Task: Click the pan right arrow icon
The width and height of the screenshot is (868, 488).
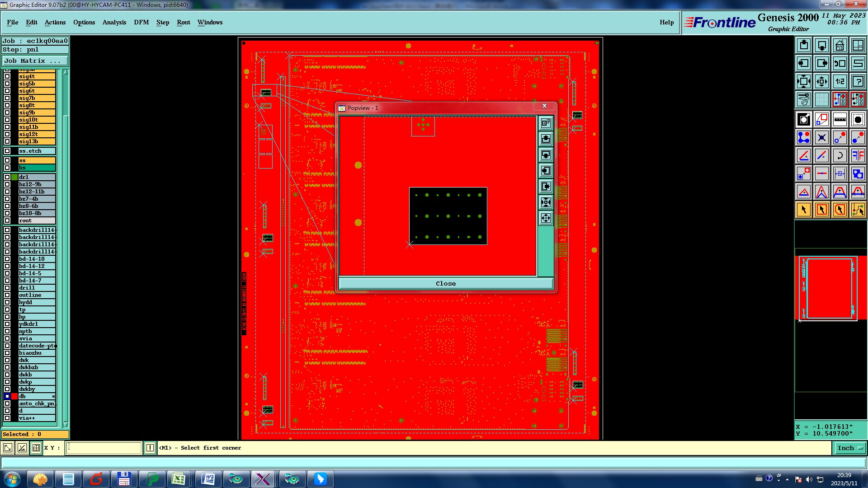Action: click(x=822, y=63)
